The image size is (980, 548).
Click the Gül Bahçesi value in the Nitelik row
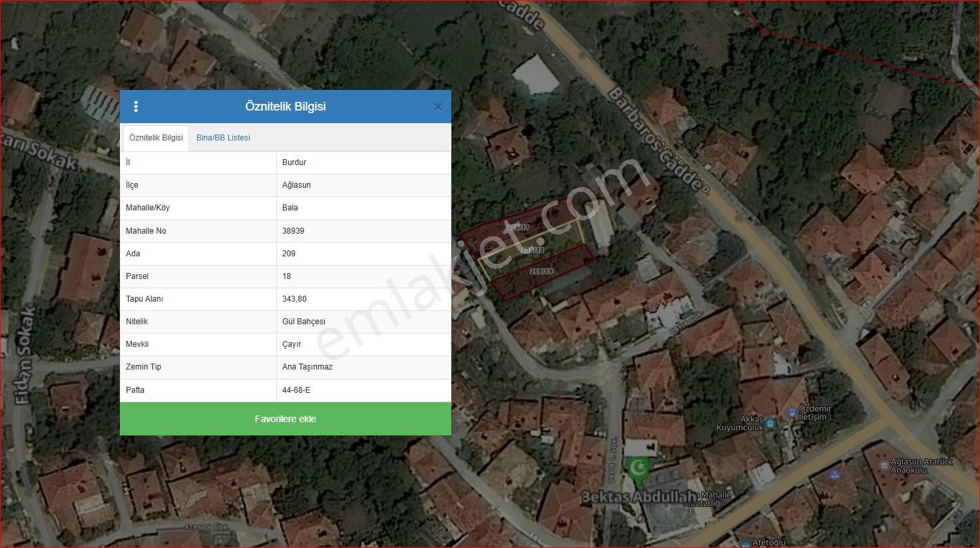click(304, 322)
